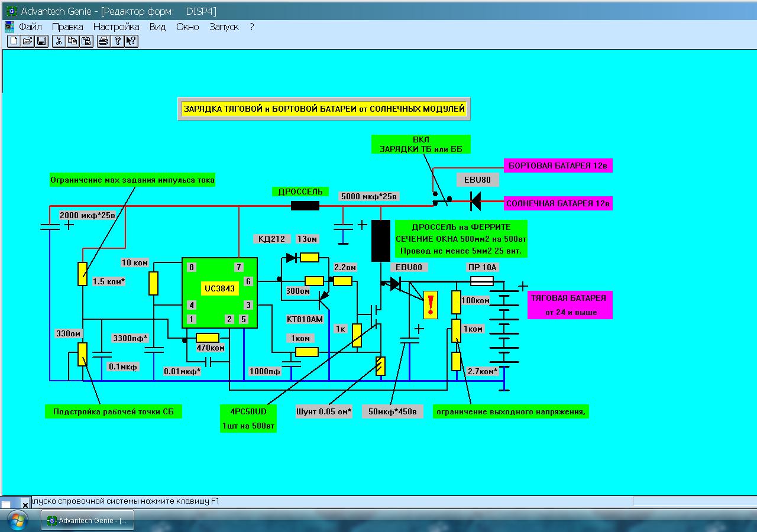This screenshot has width=757, height=532.
Task: Print the form with the printer icon
Action: pyautogui.click(x=103, y=41)
